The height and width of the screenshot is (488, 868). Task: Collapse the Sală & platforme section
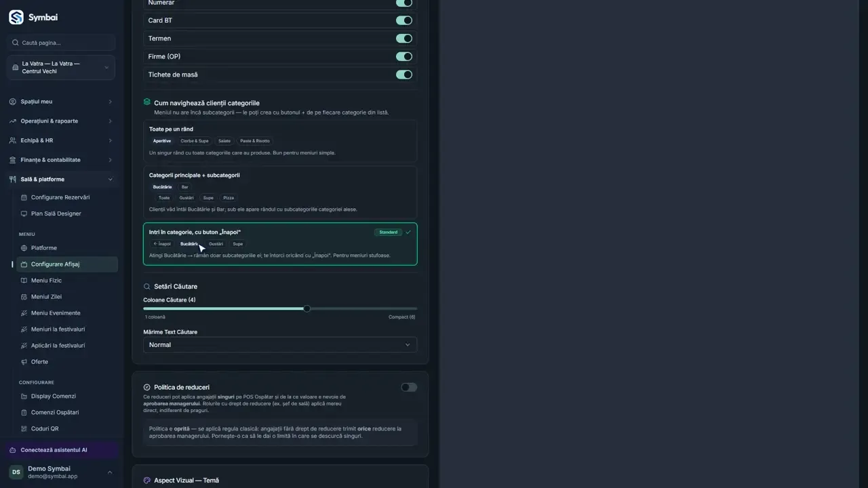pos(61,180)
